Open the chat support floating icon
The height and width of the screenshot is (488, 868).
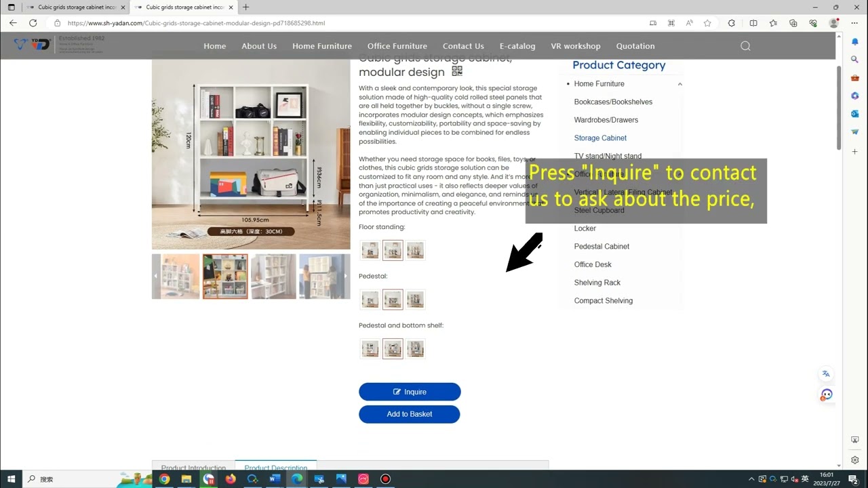(x=826, y=394)
